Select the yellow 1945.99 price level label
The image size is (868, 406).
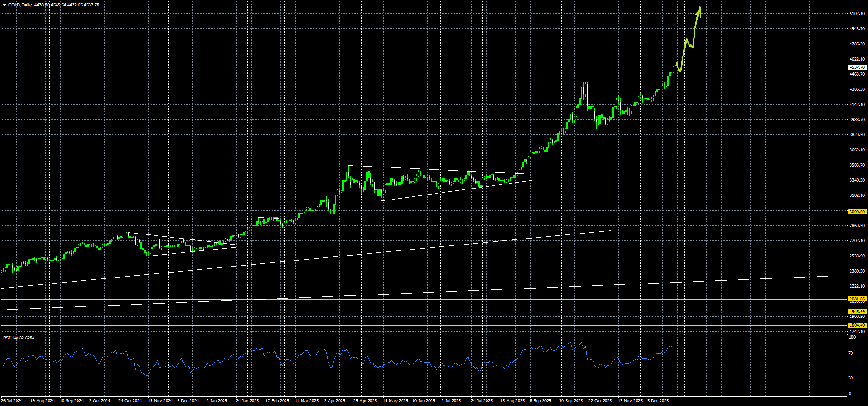[857, 312]
